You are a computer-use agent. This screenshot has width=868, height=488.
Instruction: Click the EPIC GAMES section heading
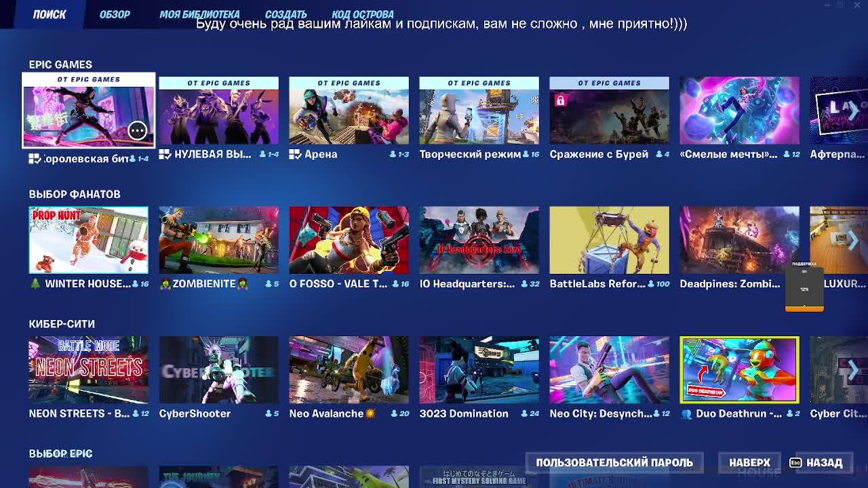pos(60,64)
